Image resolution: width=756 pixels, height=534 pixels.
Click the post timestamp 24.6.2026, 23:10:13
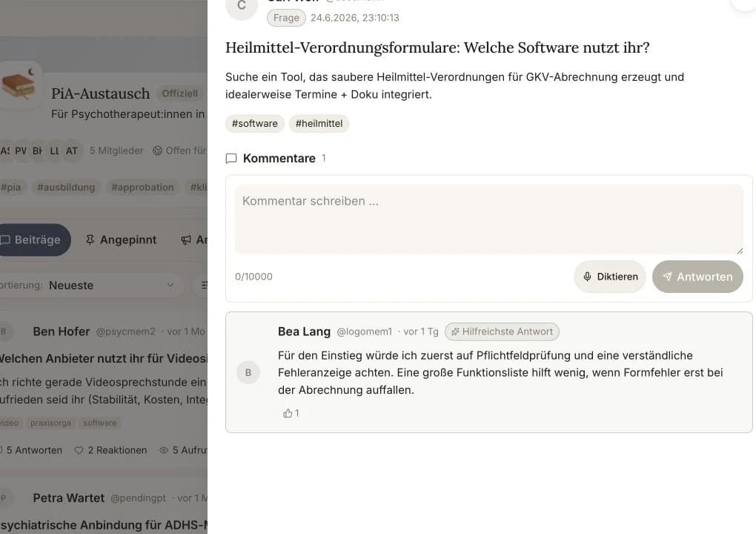coord(355,18)
